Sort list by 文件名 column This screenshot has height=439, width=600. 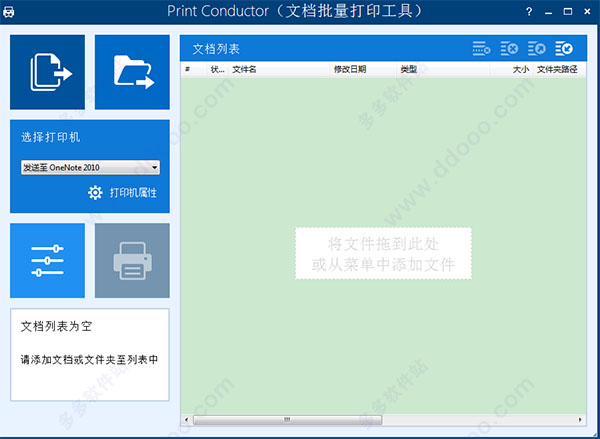[x=279, y=69]
